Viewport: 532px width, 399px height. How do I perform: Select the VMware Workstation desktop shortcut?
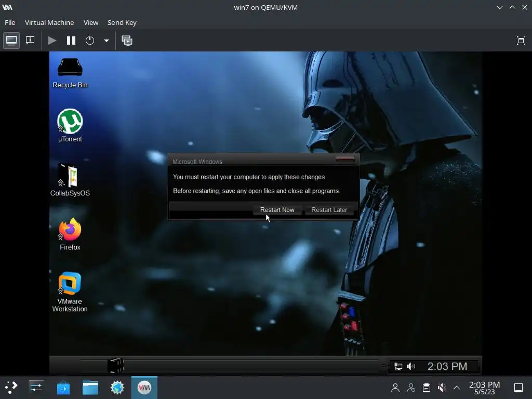point(70,292)
